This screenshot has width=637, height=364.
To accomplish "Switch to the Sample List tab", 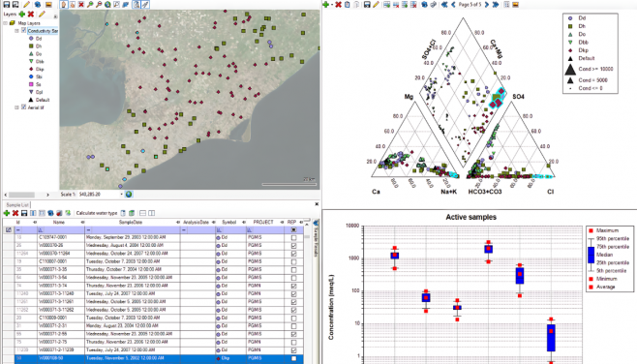I will [x=17, y=205].
